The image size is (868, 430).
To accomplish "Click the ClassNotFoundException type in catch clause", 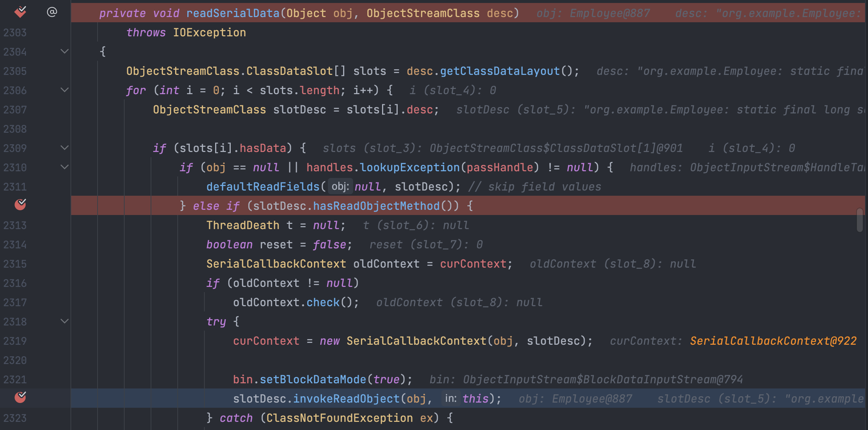I will (339, 418).
